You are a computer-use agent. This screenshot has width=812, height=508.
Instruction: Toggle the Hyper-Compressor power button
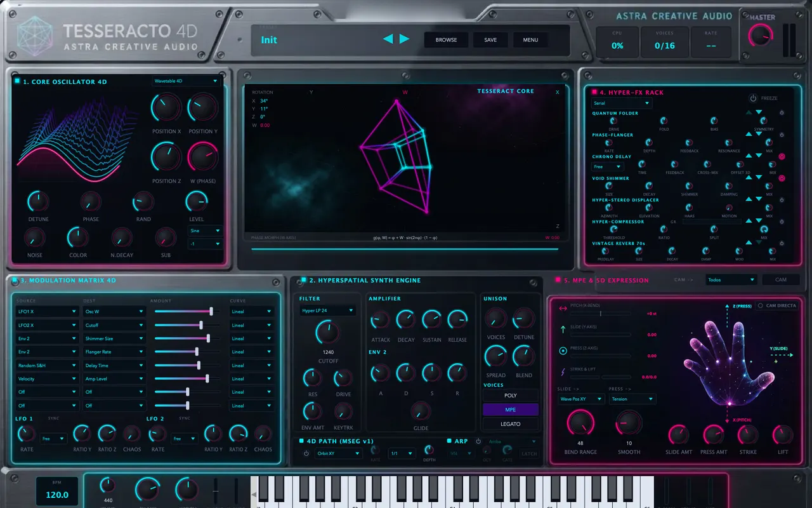coord(782,222)
